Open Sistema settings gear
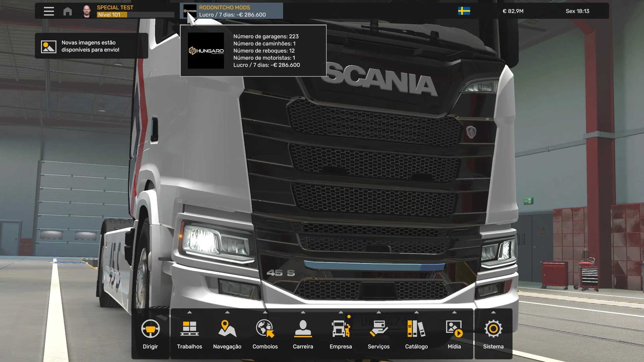 493,329
